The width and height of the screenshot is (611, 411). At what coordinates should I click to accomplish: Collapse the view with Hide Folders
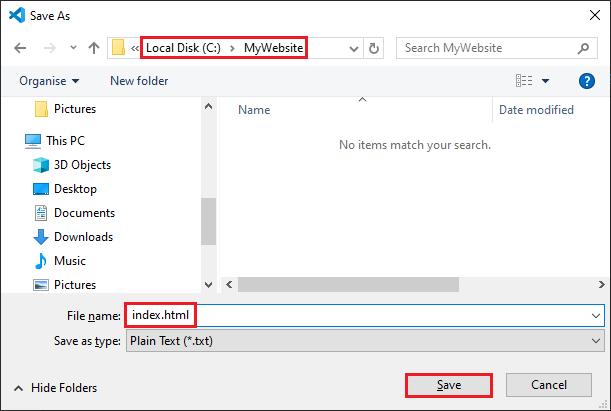[x=56, y=388]
